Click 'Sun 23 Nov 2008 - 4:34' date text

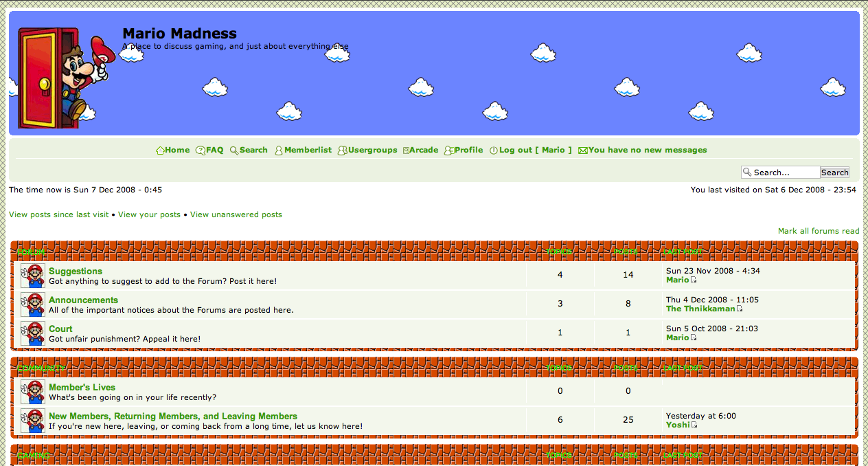click(x=713, y=271)
